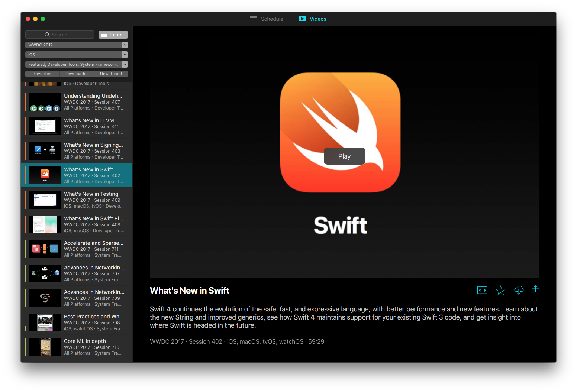Open the Featured, Developer Tools tracks dropdown
The width and height of the screenshot is (577, 392).
click(x=77, y=64)
